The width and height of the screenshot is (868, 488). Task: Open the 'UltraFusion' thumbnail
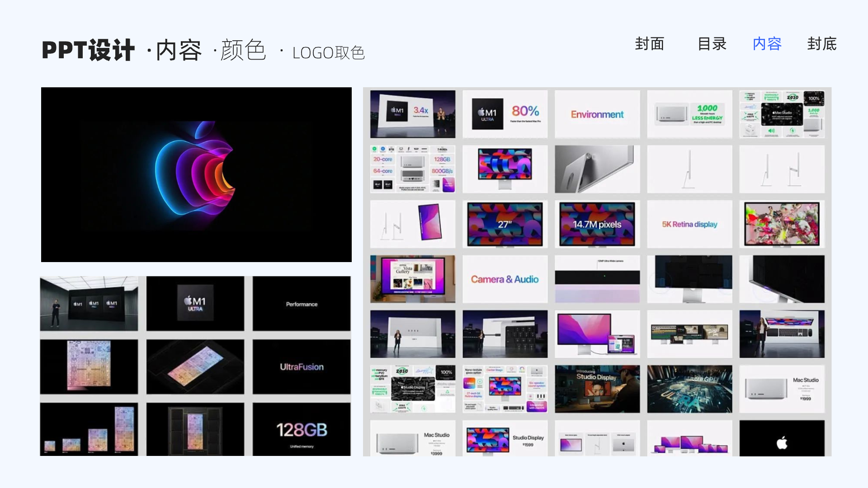click(x=302, y=367)
